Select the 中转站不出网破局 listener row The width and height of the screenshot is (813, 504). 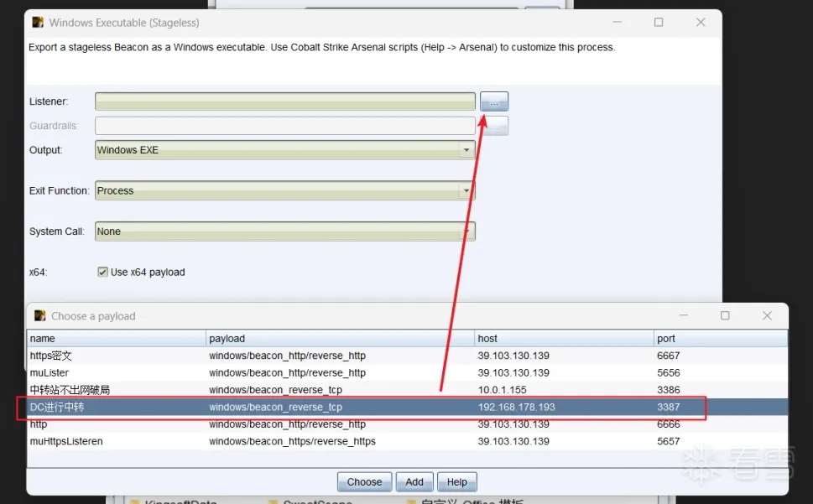(407, 390)
